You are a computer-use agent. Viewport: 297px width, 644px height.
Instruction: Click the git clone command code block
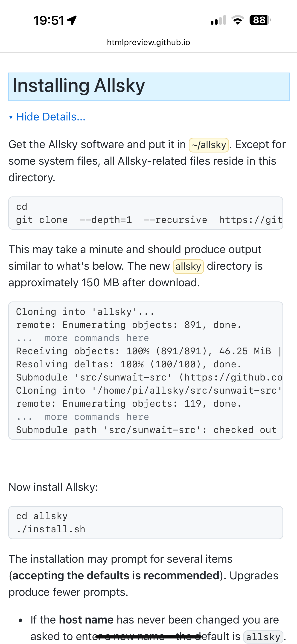pyautogui.click(x=146, y=213)
